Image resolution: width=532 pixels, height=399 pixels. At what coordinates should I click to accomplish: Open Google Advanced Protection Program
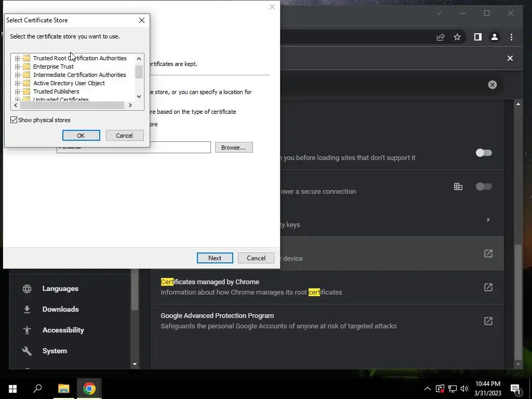click(x=327, y=321)
